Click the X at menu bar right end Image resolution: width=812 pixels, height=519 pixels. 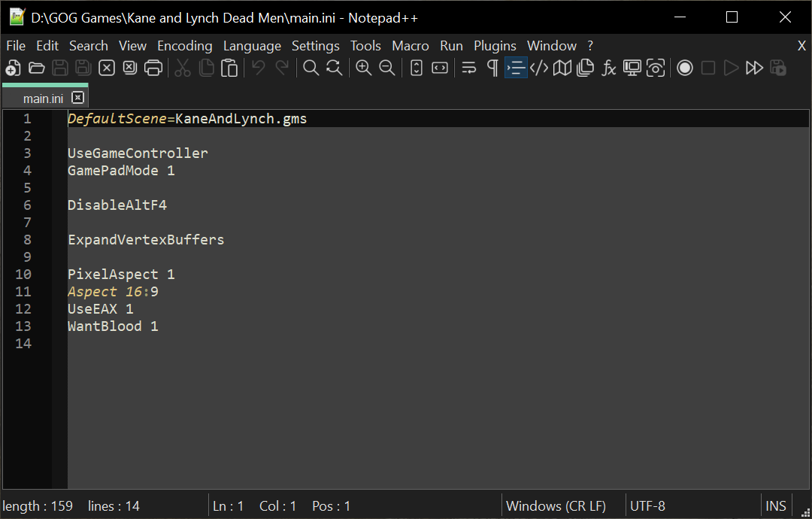coord(801,46)
